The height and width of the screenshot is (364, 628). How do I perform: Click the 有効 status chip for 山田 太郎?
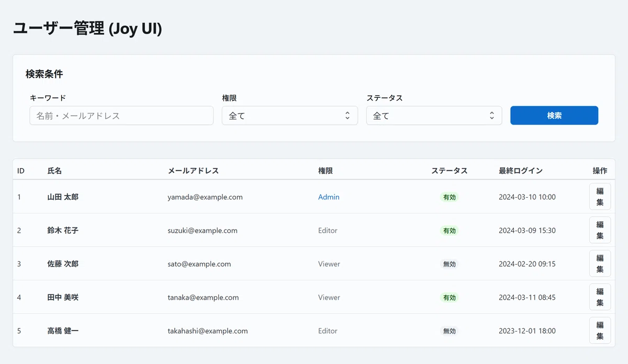click(450, 197)
